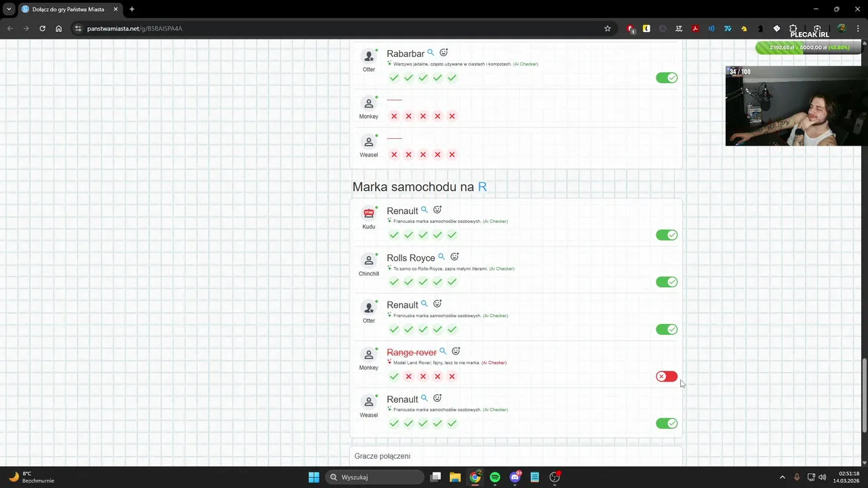Image resolution: width=868 pixels, height=488 pixels.
Task: Toggle Kudu's Renault acceptance switch
Action: pos(667,235)
